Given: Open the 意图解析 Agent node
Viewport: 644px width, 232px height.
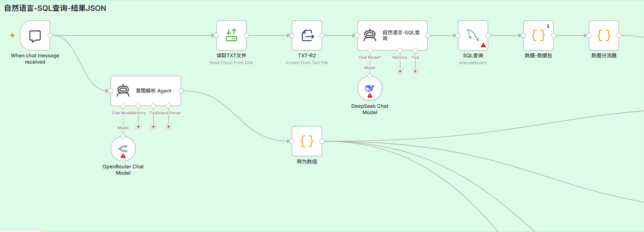Looking at the screenshot, I should click(146, 91).
